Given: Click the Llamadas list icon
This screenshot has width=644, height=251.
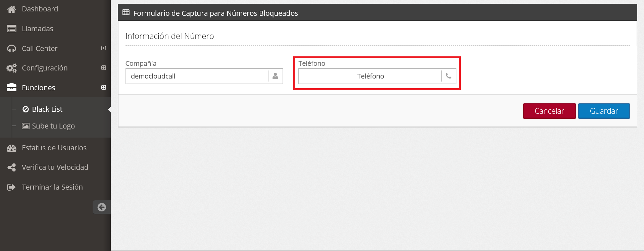Looking at the screenshot, I should pos(11,29).
